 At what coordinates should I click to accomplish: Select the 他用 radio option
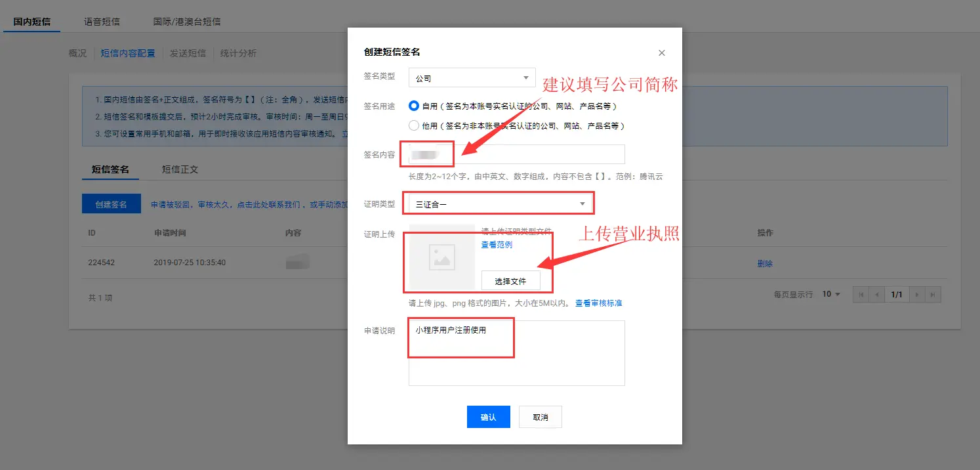coord(414,125)
